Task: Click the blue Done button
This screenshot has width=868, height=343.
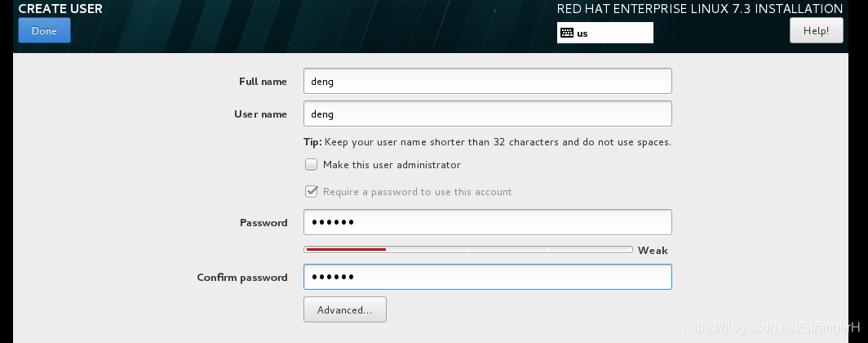Action: point(44,30)
